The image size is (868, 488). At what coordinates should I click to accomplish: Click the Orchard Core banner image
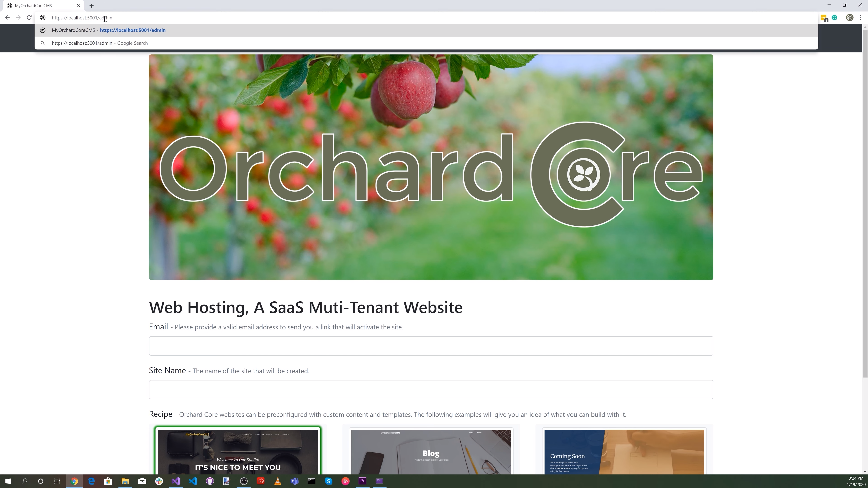[431, 167]
